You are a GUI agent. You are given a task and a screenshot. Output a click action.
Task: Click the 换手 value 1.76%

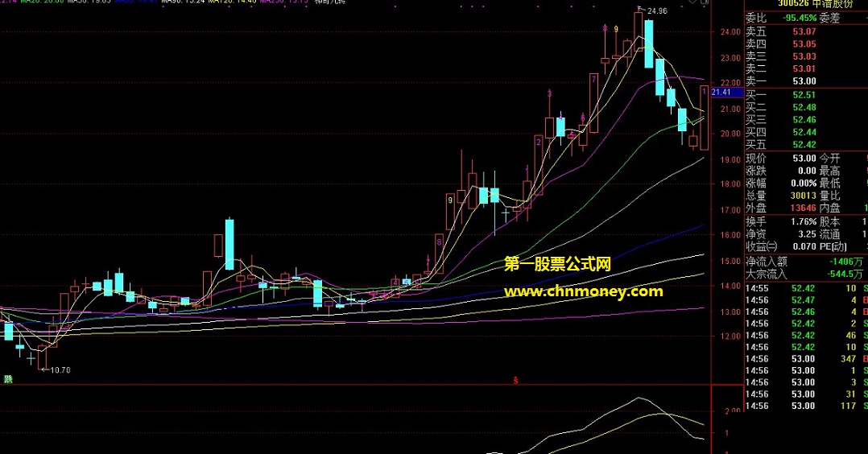click(x=804, y=221)
